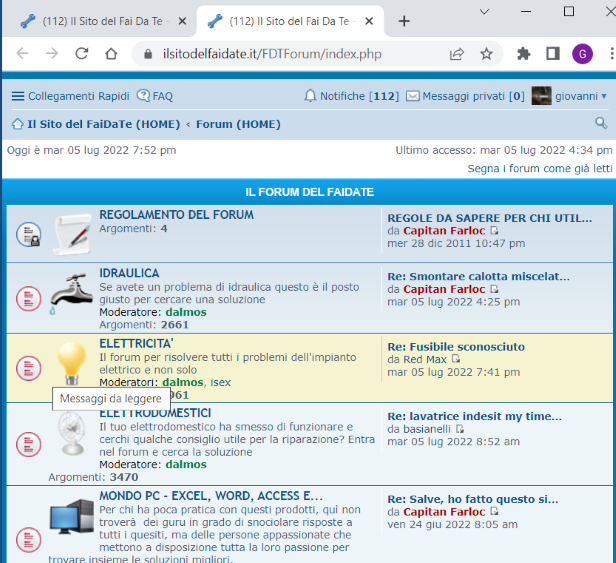616x563 pixels.
Task: Open Re: Fusibile sconosciuto post
Action: point(456,347)
